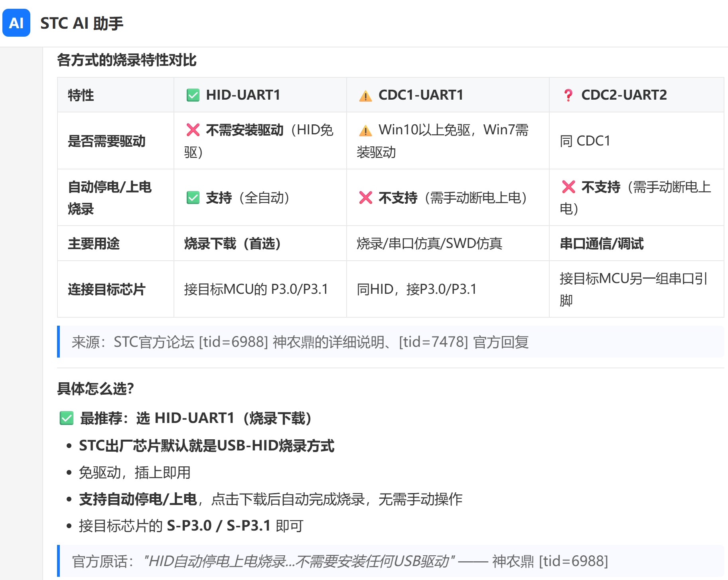
Task: Click the STC AI 助手 title
Action: point(82,23)
